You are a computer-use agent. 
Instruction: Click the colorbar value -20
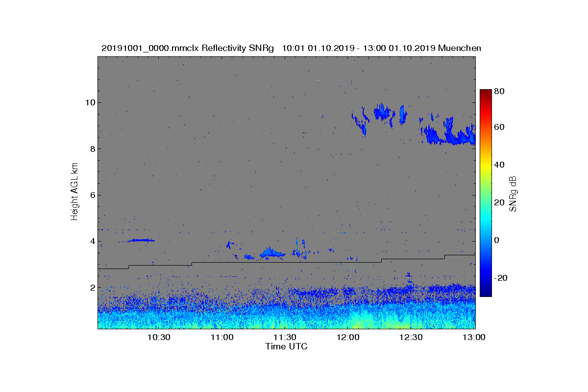coord(501,278)
